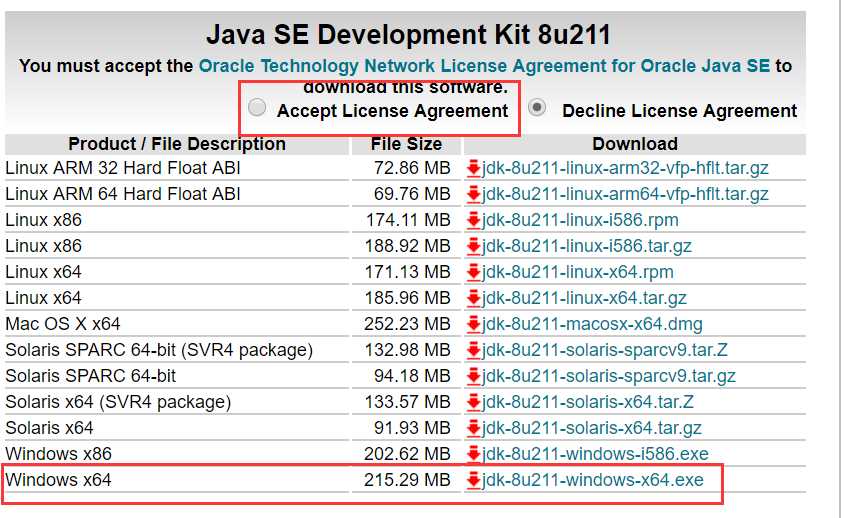The width and height of the screenshot is (844, 518).
Task: Click Solaris SPARC 64-bit (SVR4 package) description
Action: pos(159,350)
